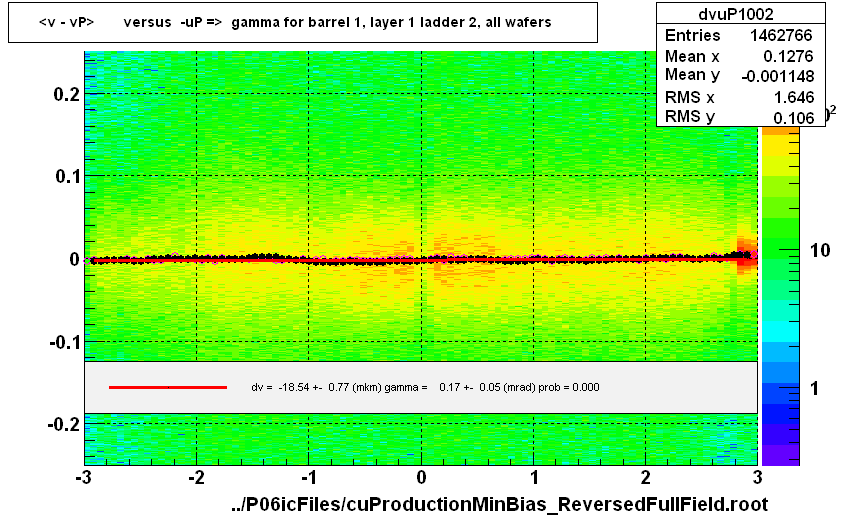Click the x-axis label 2
The image size is (842, 517).
[x=646, y=477]
